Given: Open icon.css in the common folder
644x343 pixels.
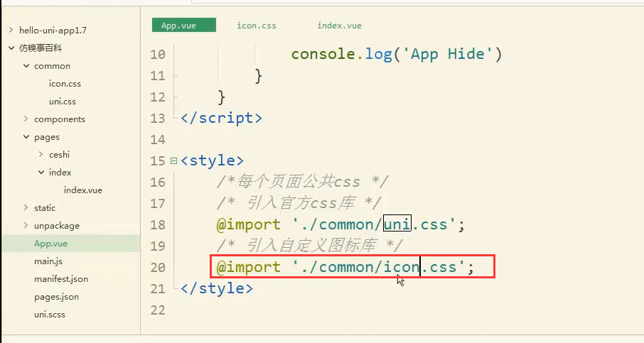Looking at the screenshot, I should coord(65,84).
